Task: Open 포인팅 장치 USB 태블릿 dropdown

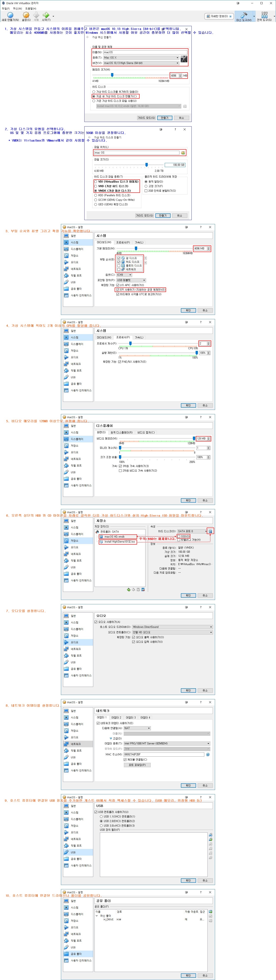Action: click(x=131, y=280)
